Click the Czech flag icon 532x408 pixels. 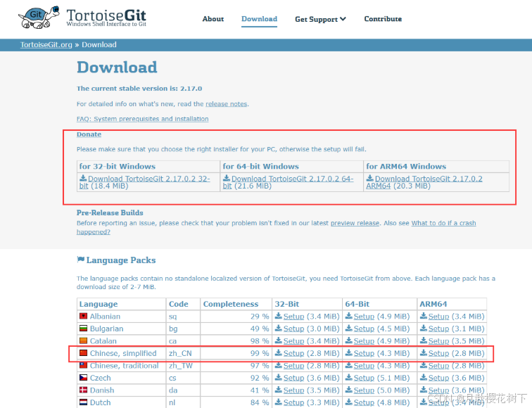tap(83, 378)
